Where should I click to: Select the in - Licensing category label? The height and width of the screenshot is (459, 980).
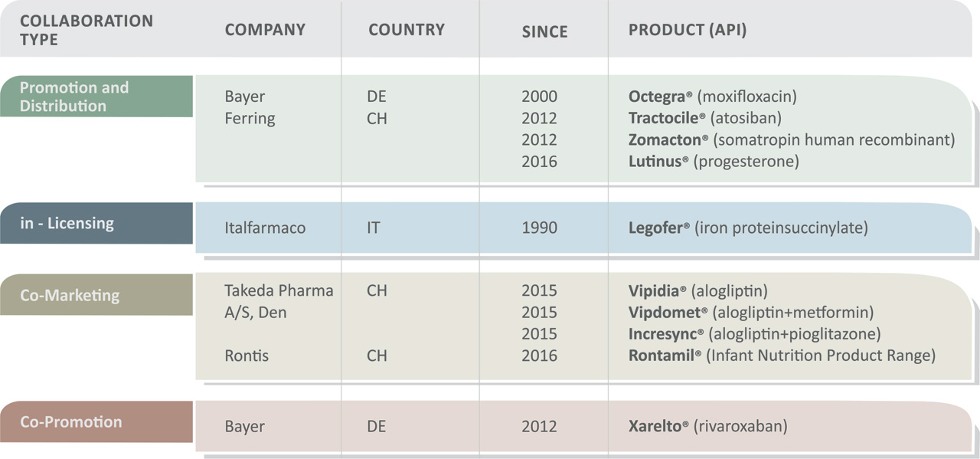[x=67, y=224]
